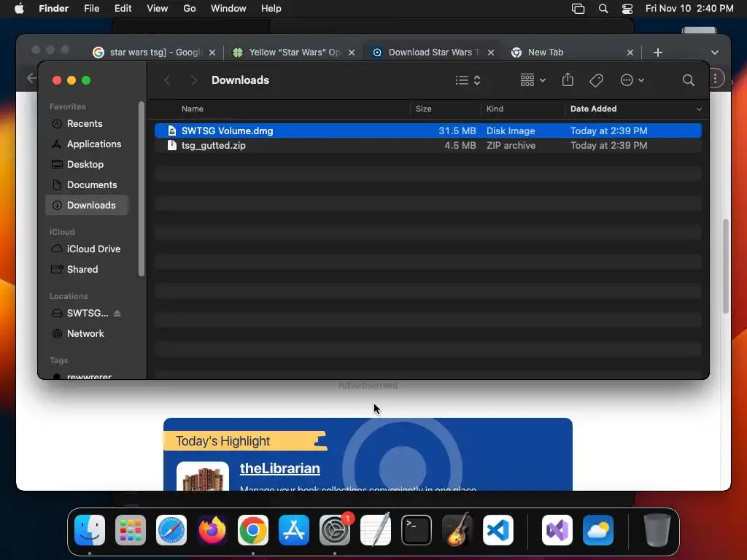
Task: Click the Share icon in Finder toolbar
Action: pos(568,79)
